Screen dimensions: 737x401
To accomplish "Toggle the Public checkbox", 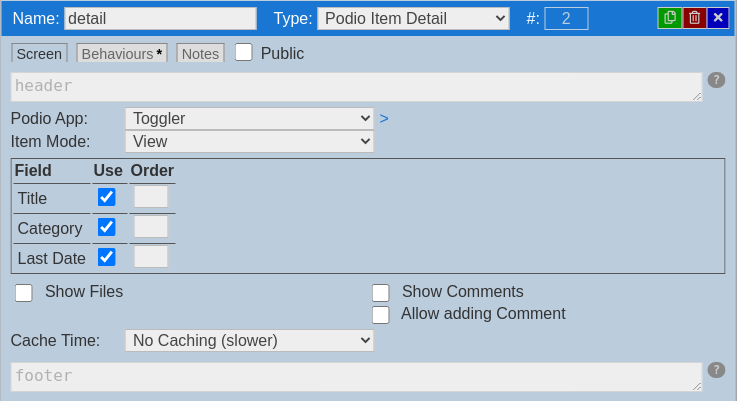I will (243, 52).
